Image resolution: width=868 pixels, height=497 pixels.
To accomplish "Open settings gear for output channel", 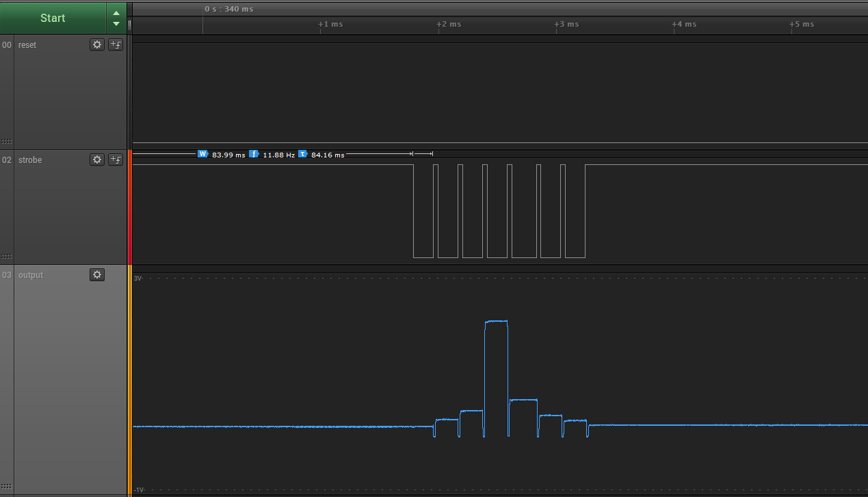I will tap(97, 275).
